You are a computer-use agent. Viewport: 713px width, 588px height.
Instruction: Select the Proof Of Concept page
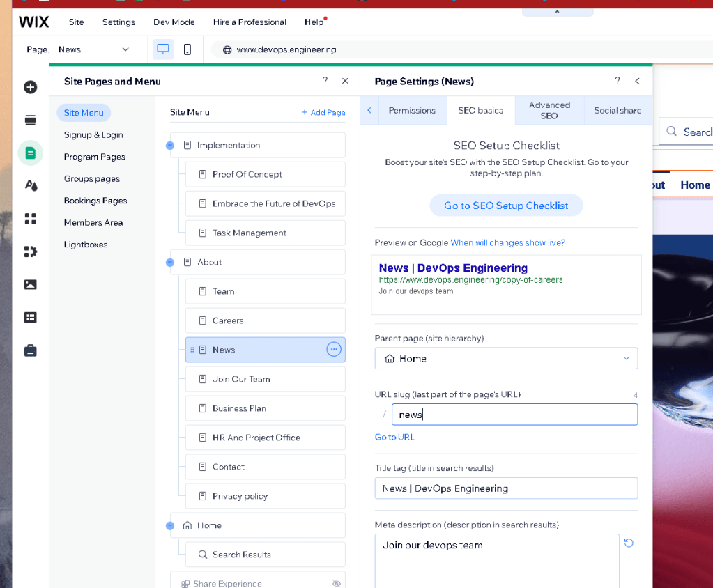(x=265, y=174)
